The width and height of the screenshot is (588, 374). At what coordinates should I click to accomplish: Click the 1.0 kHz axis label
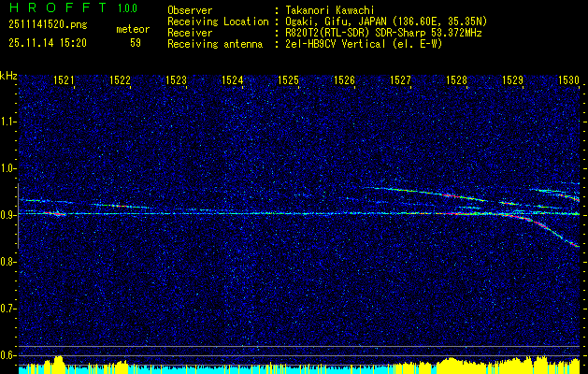[8, 168]
